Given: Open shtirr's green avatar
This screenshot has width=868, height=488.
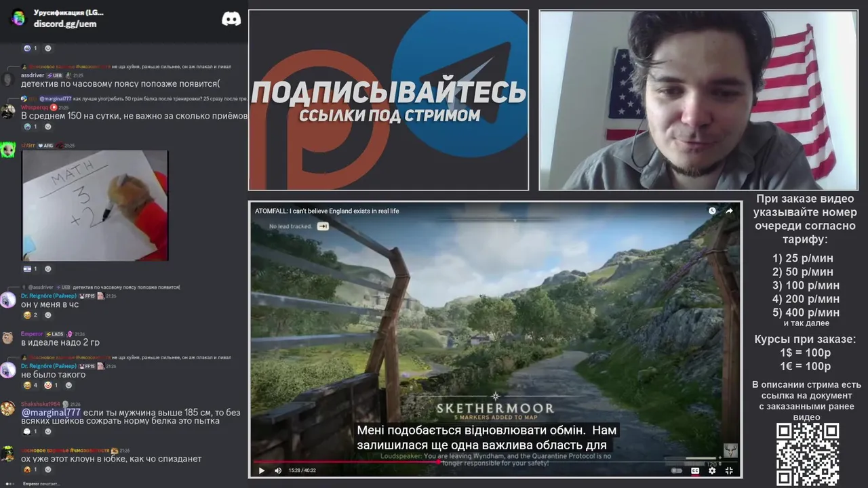Looking at the screenshot, I should [8, 150].
